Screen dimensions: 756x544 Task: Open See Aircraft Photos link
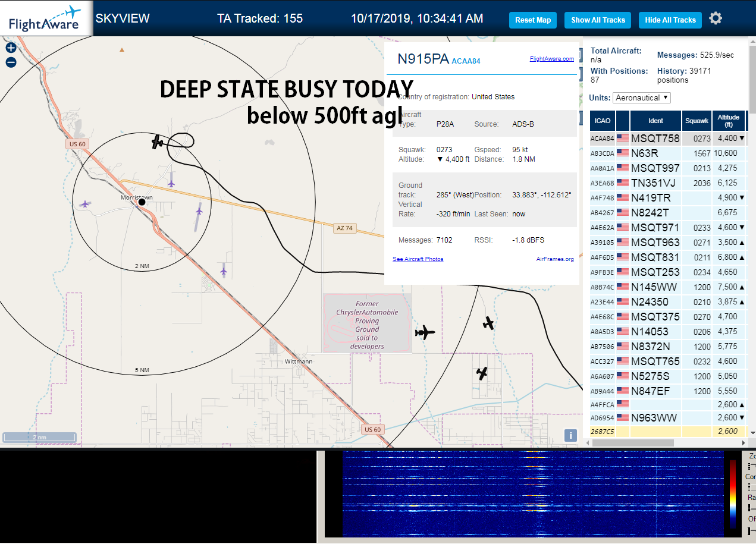(418, 259)
